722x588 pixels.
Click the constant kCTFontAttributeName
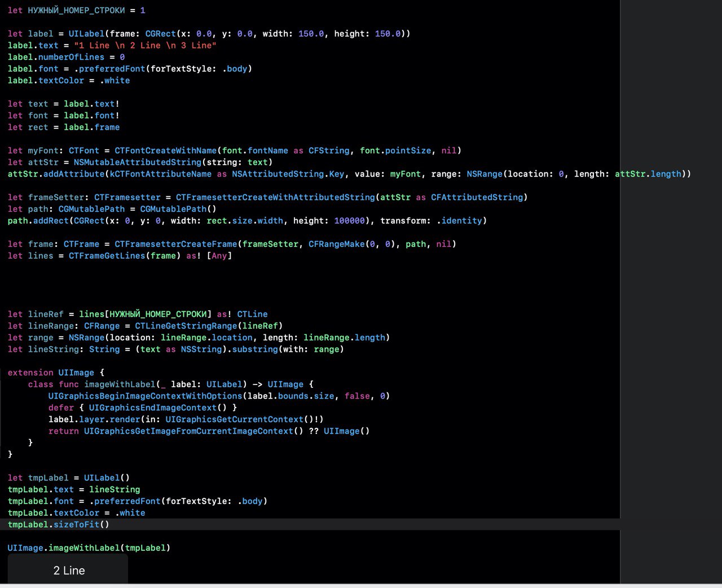[x=160, y=174]
